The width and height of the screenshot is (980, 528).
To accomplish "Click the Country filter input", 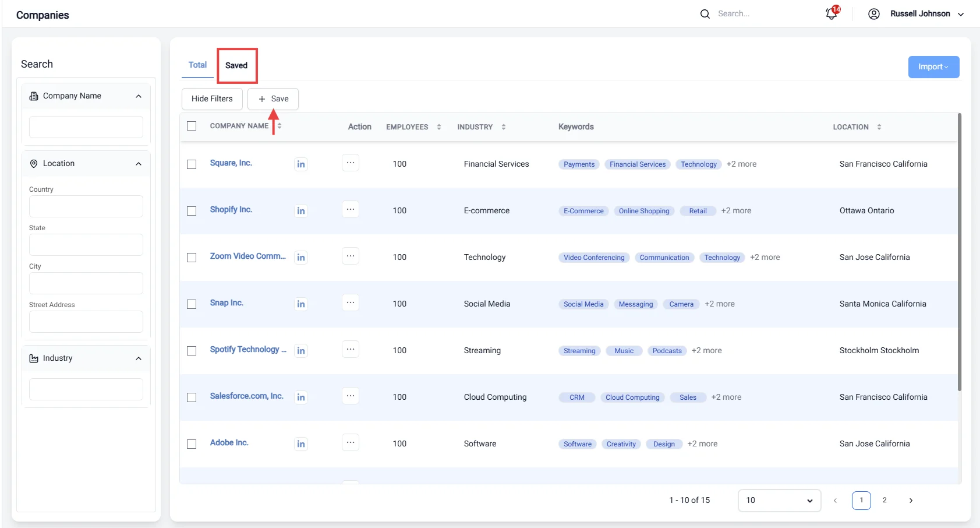I will click(86, 206).
